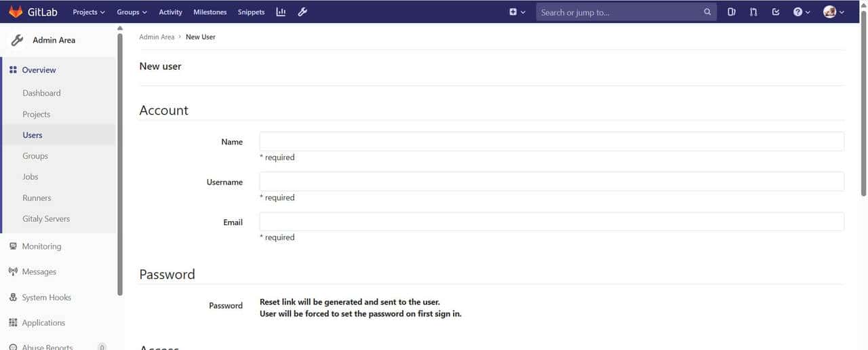Open Applications in the sidebar
Image resolution: width=868 pixels, height=350 pixels.
point(43,323)
